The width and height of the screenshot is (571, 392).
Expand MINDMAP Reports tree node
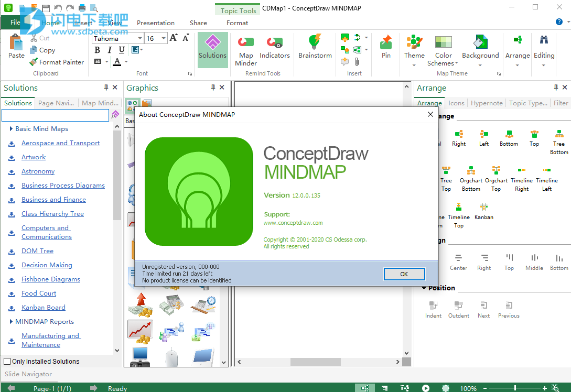point(12,321)
